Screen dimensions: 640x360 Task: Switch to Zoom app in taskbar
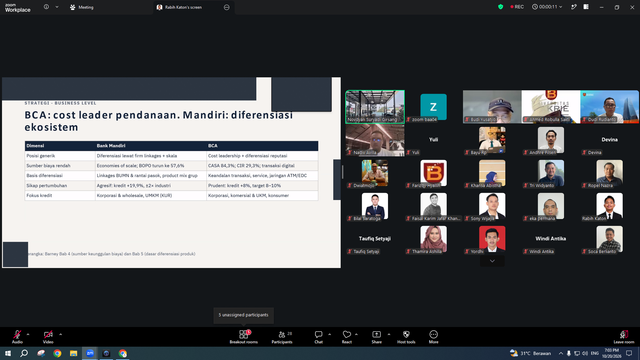[x=90, y=353]
